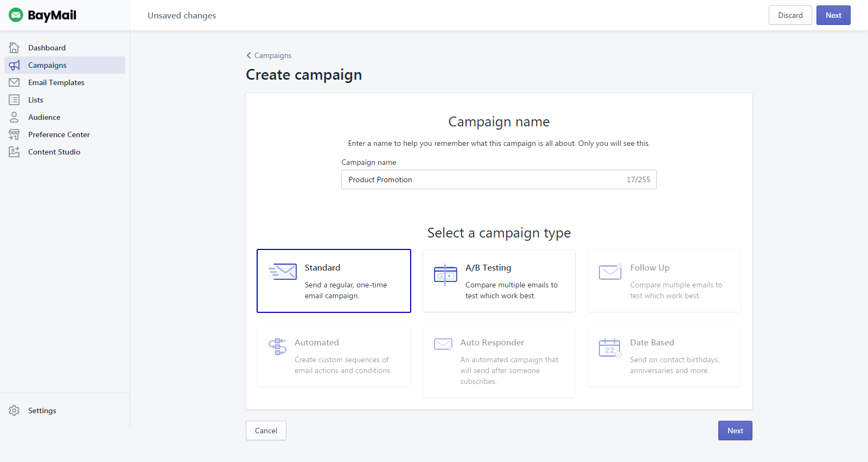Click the Audience person icon
The height and width of the screenshot is (462, 868).
pos(14,117)
